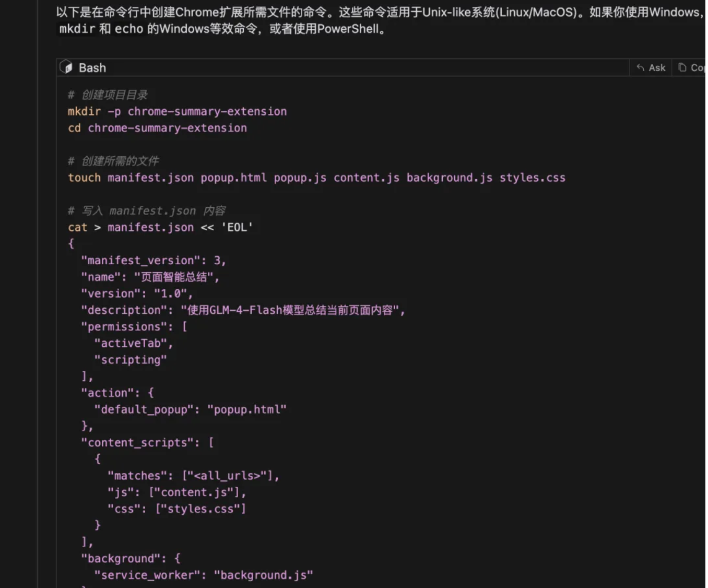Click the "scripting" entry
Image resolution: width=708 pixels, height=588 pixels.
click(131, 360)
